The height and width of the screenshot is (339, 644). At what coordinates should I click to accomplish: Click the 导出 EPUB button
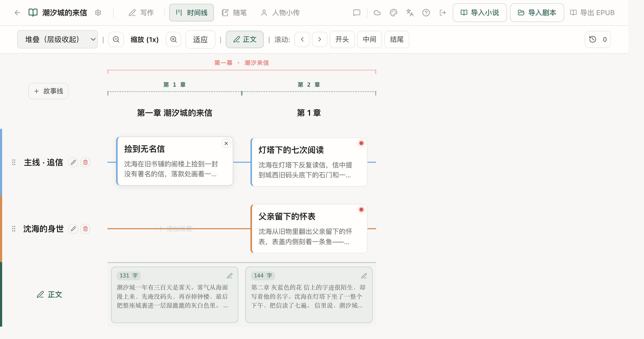pyautogui.click(x=592, y=13)
